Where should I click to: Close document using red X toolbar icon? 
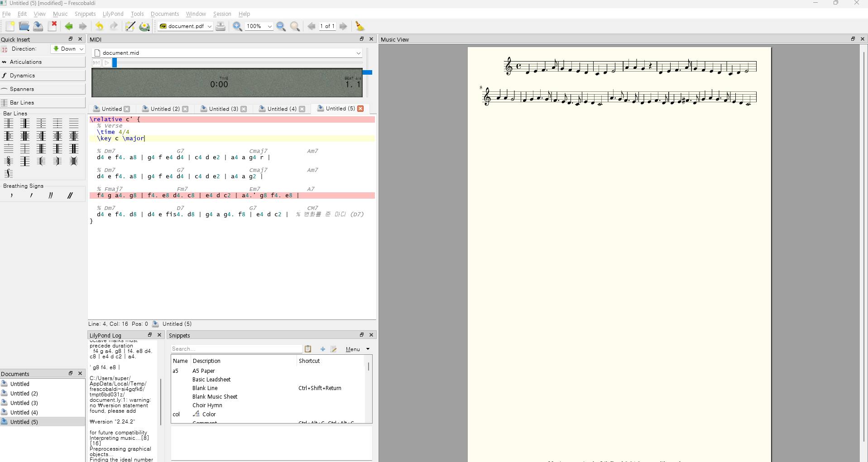click(x=53, y=26)
